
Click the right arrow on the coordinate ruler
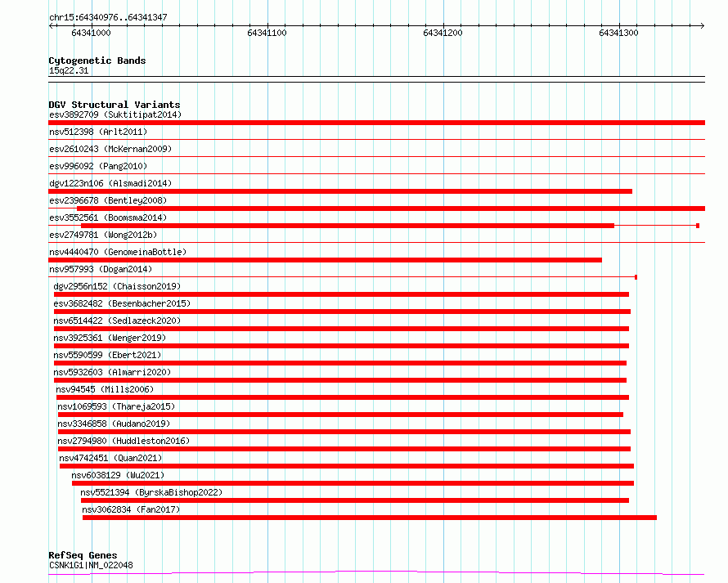pyautogui.click(x=702, y=26)
